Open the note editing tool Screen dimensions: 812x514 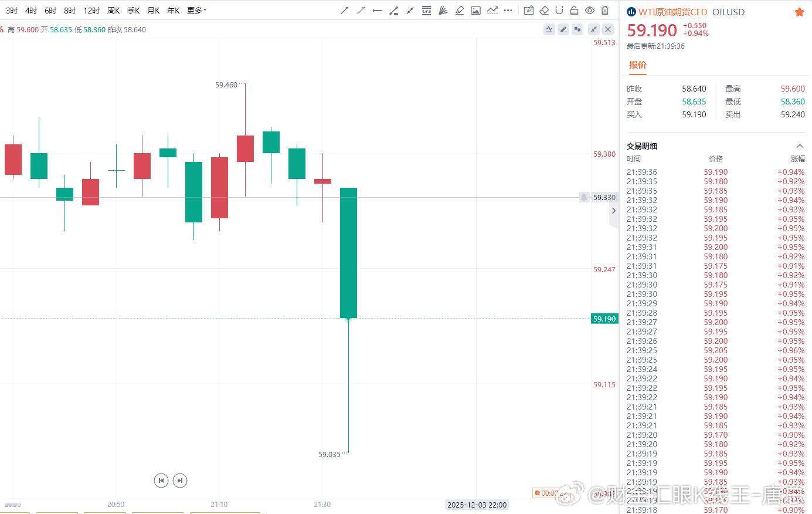pos(528,11)
